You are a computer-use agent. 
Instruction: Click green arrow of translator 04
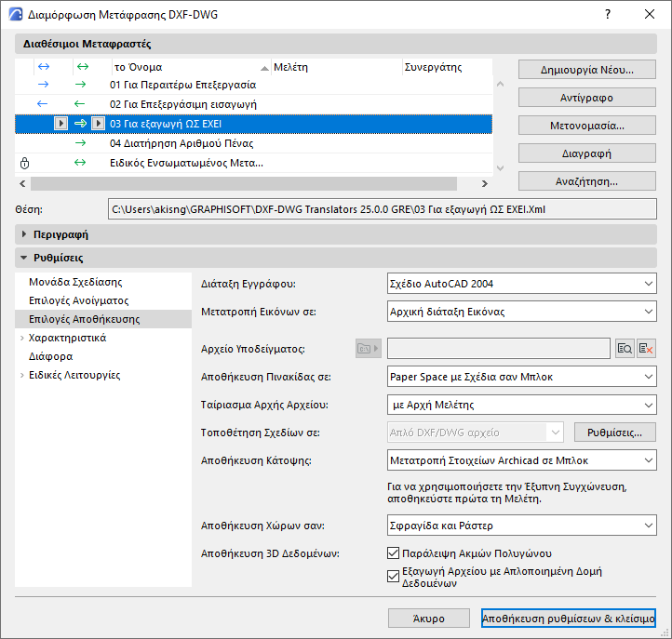coord(81,143)
